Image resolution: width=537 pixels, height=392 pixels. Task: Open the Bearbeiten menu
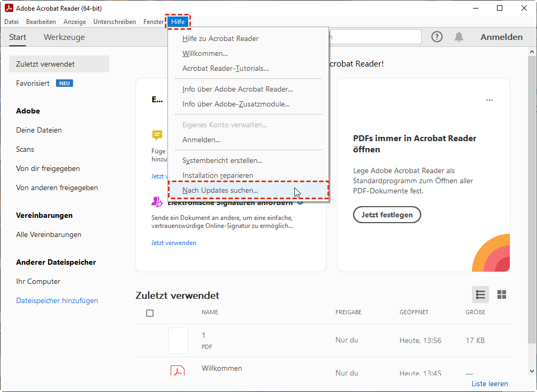[41, 21]
